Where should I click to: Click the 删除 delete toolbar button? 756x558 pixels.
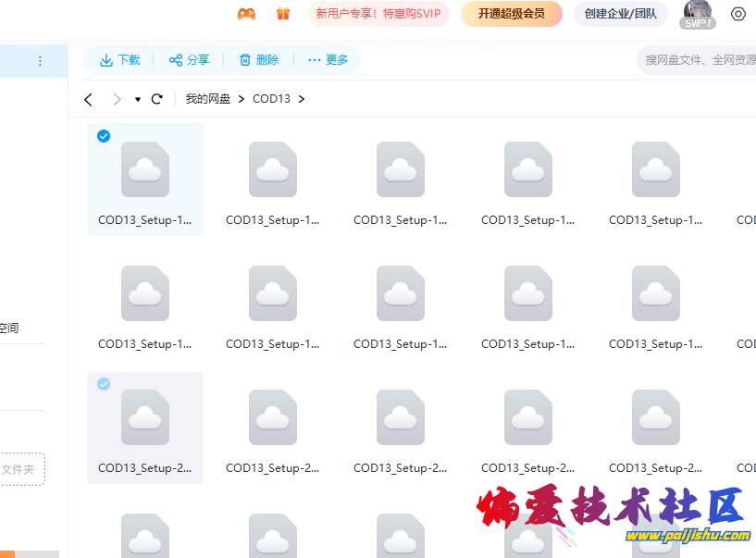pyautogui.click(x=258, y=60)
